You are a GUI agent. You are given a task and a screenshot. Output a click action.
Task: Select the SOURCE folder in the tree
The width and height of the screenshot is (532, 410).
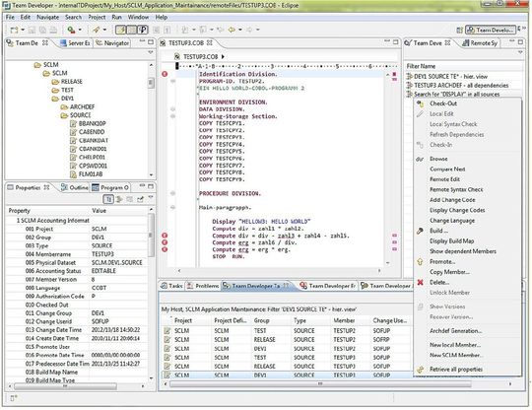pos(80,115)
